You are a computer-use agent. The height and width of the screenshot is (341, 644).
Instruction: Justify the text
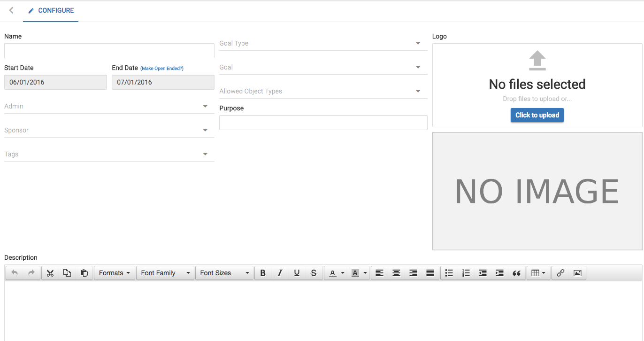(x=430, y=273)
